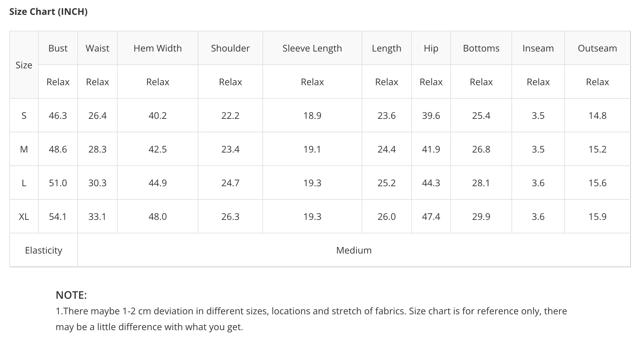Click the 44.9 hem width value

click(158, 183)
